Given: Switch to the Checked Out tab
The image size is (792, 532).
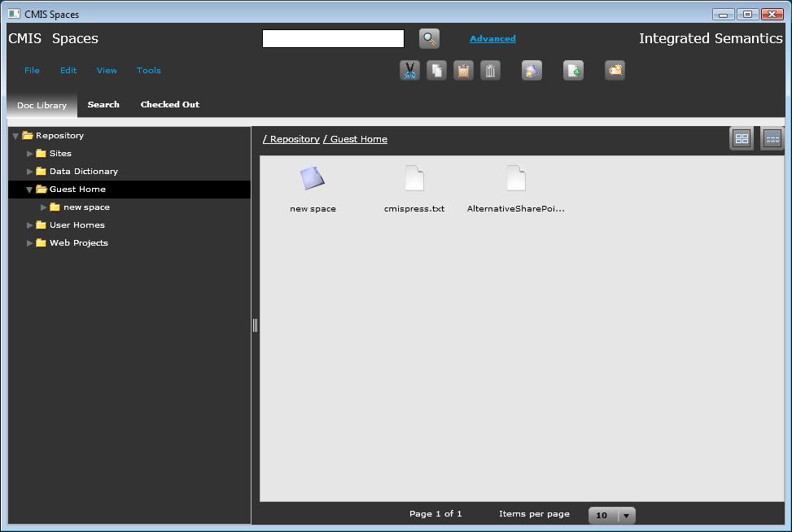Looking at the screenshot, I should [169, 105].
